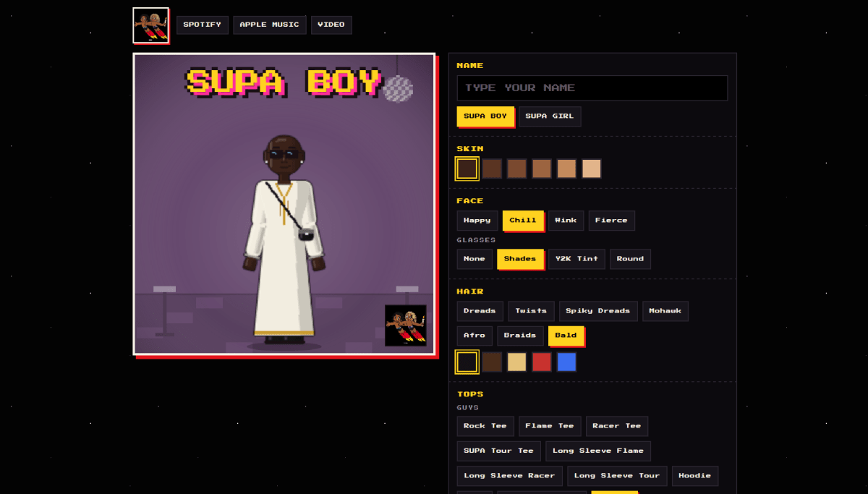Set glasses to Round
This screenshot has height=494, width=868.
pos(630,259)
